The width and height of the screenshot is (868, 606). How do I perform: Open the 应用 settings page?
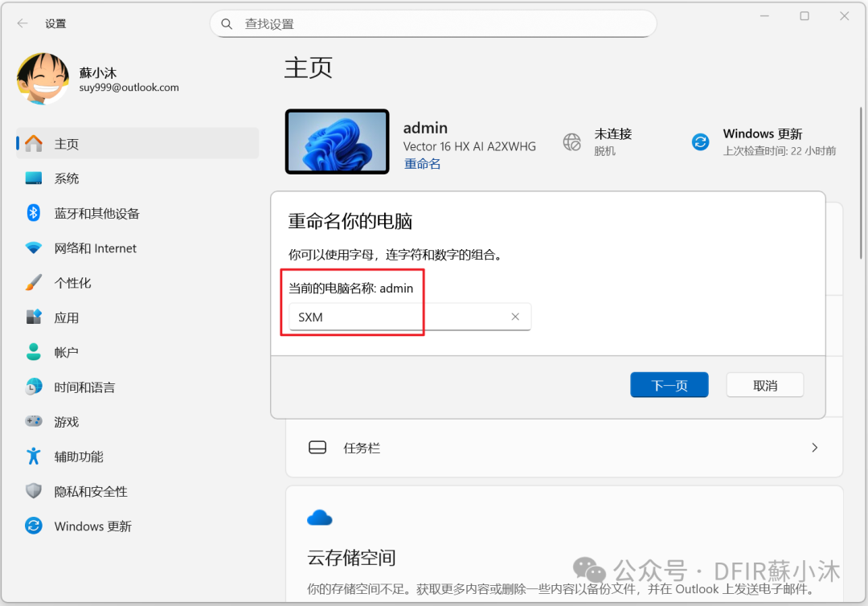(67, 317)
